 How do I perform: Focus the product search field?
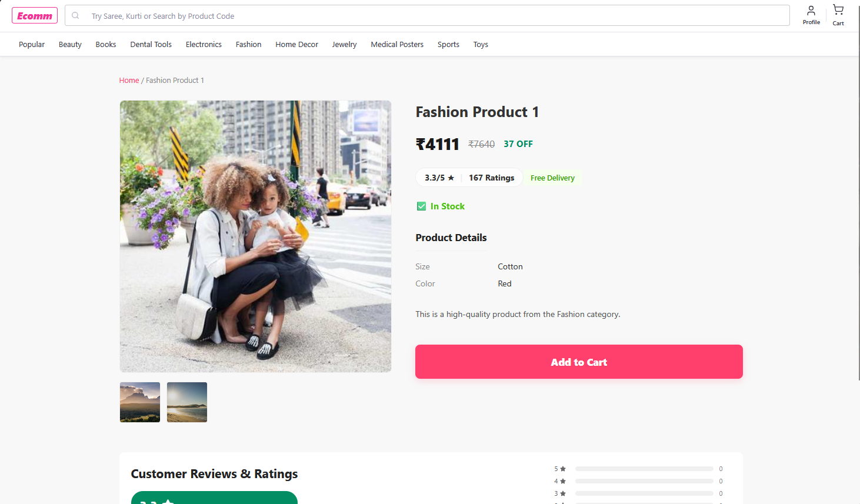pos(435,16)
